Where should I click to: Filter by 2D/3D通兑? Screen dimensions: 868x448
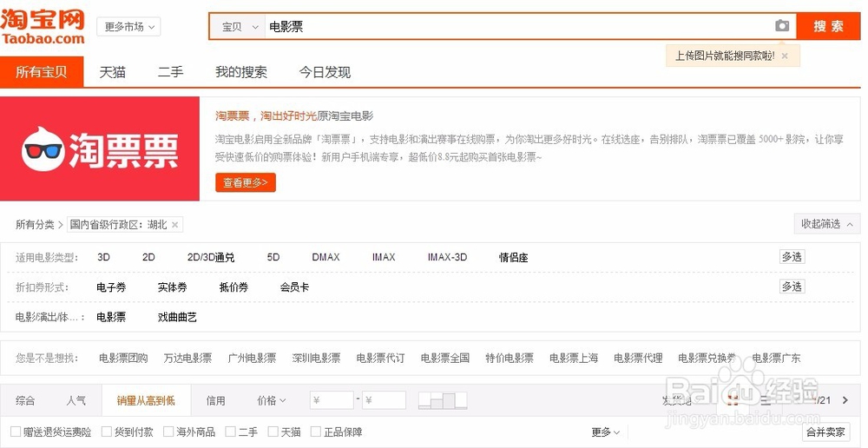[x=211, y=258]
